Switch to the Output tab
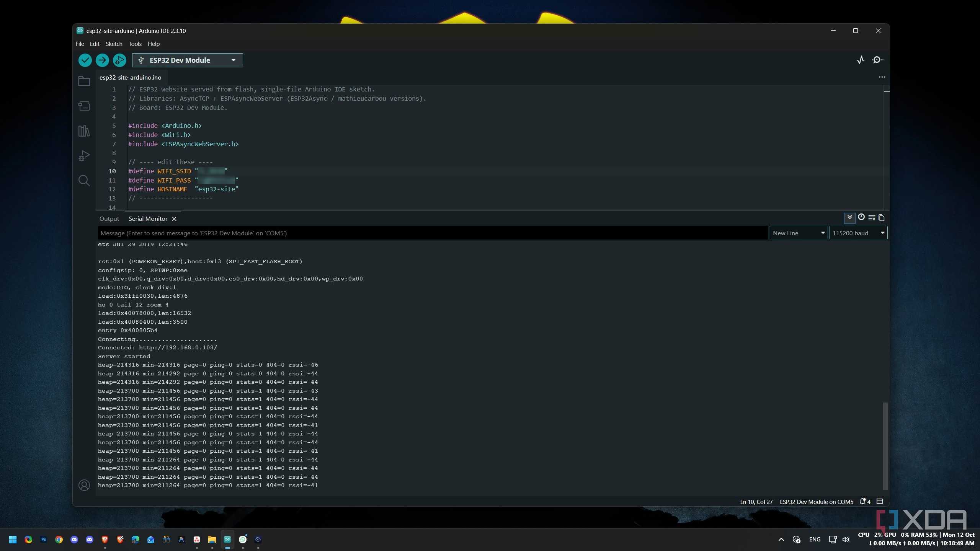Screen dimensions: 980x551 point(109,219)
